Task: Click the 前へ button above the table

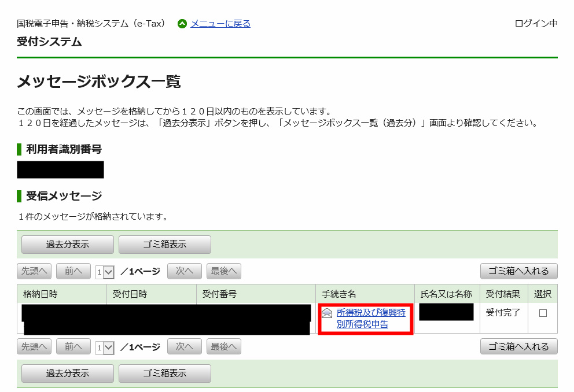Action: coord(73,271)
